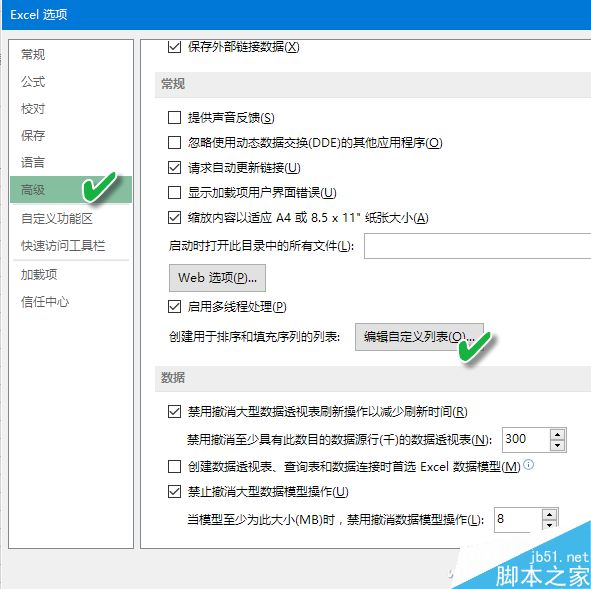Image resolution: width=591 pixels, height=589 pixels.
Task: Click the startup directory file path field
Action: (x=477, y=246)
